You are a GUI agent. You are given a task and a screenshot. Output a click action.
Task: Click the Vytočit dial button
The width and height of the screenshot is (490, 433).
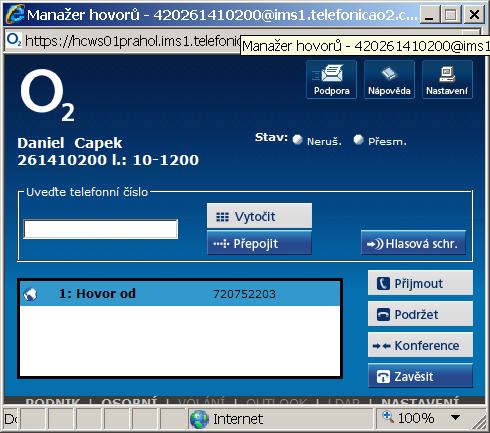tap(259, 216)
